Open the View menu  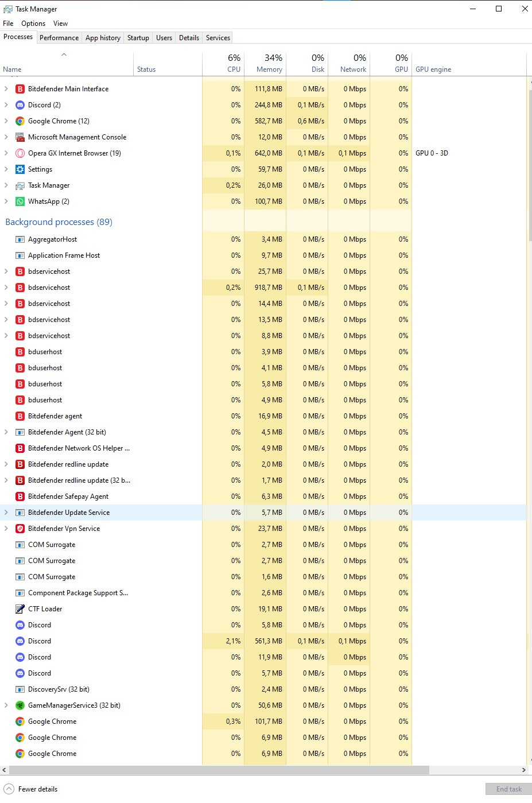coord(60,24)
